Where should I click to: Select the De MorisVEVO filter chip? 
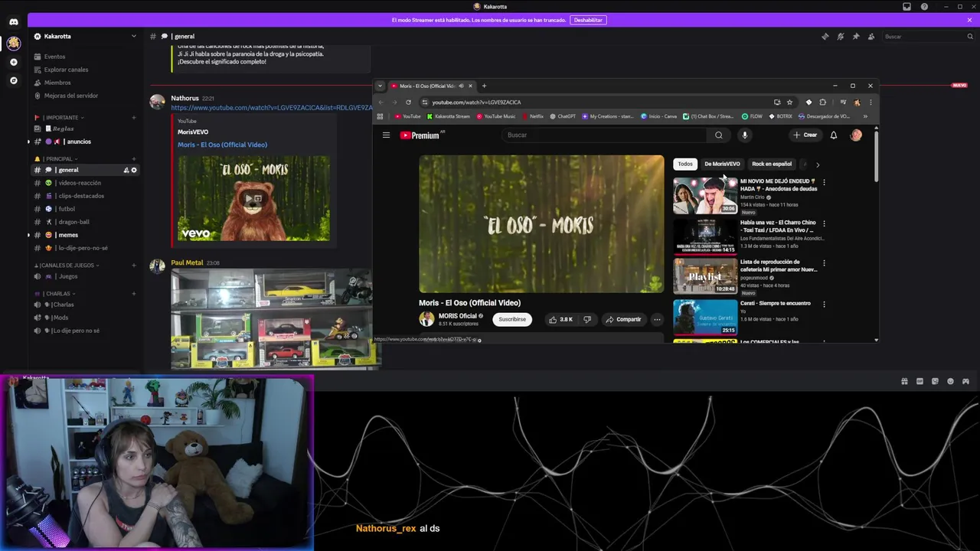pos(722,164)
